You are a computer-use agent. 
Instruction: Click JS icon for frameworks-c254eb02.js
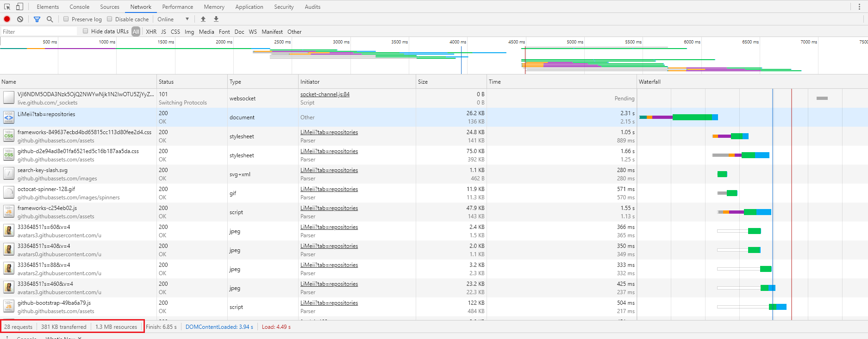click(x=9, y=212)
